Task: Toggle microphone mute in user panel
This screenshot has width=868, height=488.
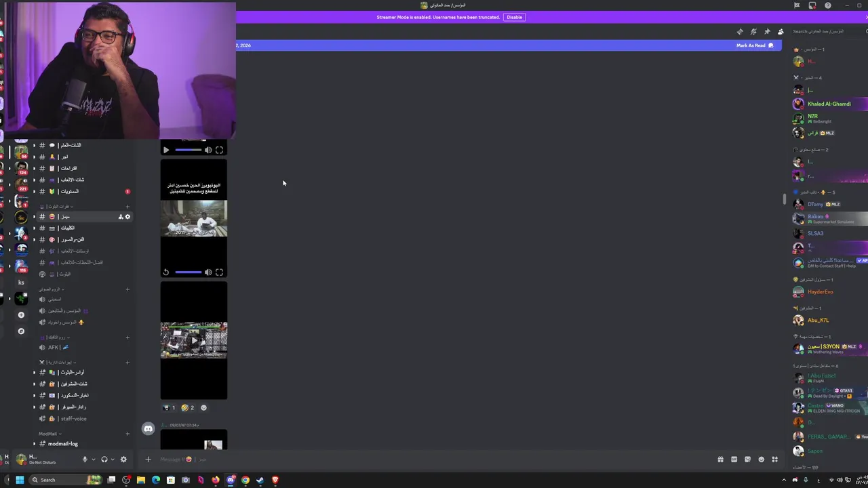Action: point(85,460)
